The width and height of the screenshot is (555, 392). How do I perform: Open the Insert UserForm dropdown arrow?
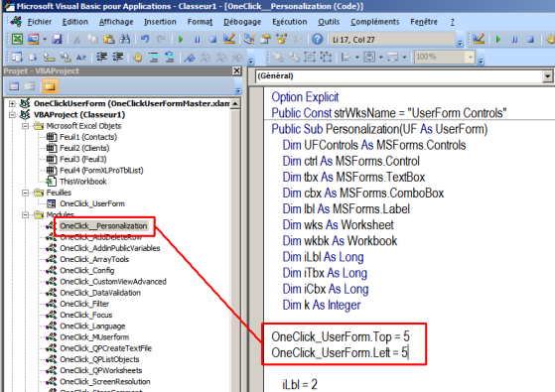pyautogui.click(x=45, y=39)
